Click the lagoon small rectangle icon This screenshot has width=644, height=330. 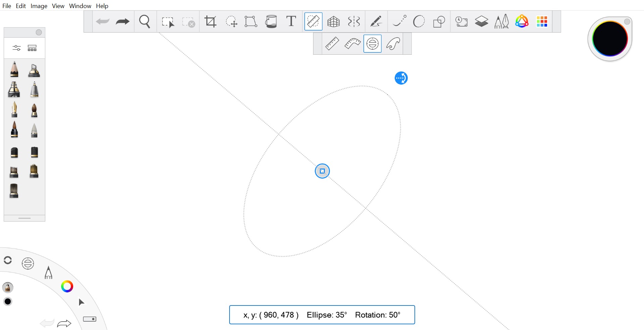click(x=90, y=319)
